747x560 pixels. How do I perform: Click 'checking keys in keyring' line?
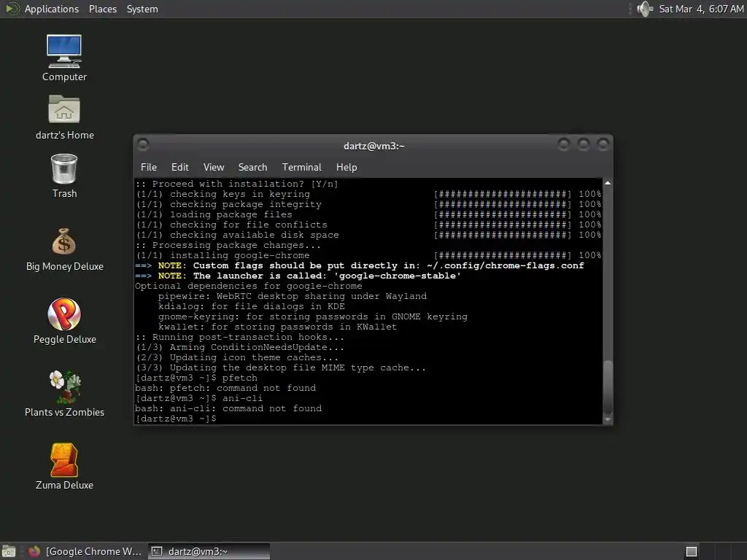click(223, 194)
